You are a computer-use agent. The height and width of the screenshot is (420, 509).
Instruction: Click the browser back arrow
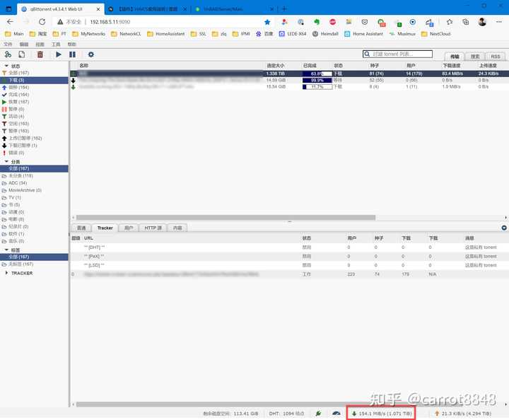point(10,22)
